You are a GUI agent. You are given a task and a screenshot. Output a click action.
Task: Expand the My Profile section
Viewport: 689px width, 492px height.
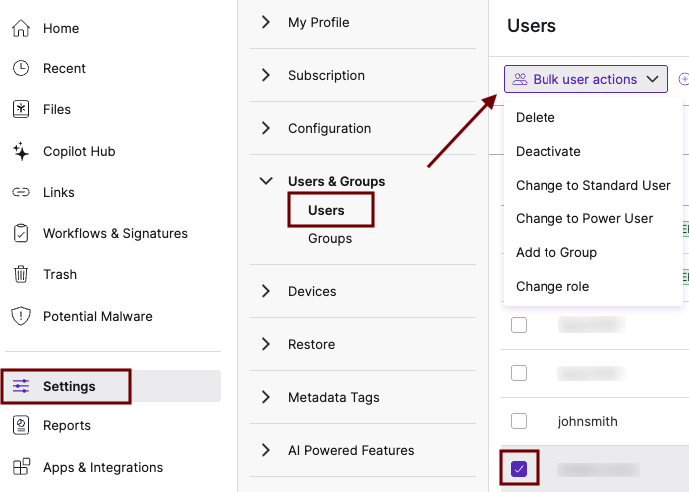pos(265,22)
